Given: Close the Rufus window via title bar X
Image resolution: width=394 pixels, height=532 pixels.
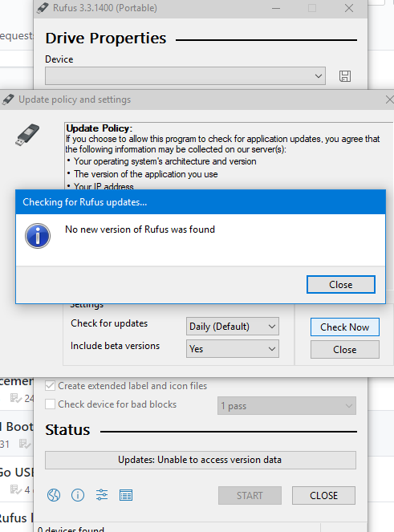Looking at the screenshot, I should tap(349, 8).
